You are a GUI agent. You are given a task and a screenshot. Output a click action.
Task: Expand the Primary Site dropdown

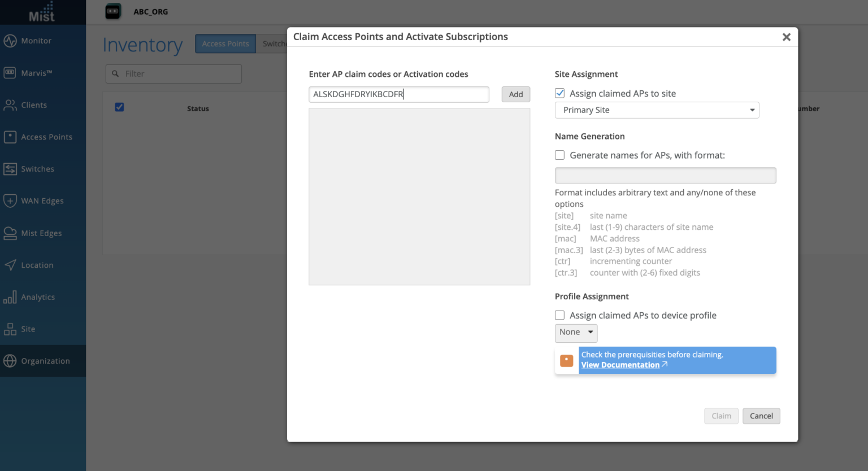tap(657, 110)
